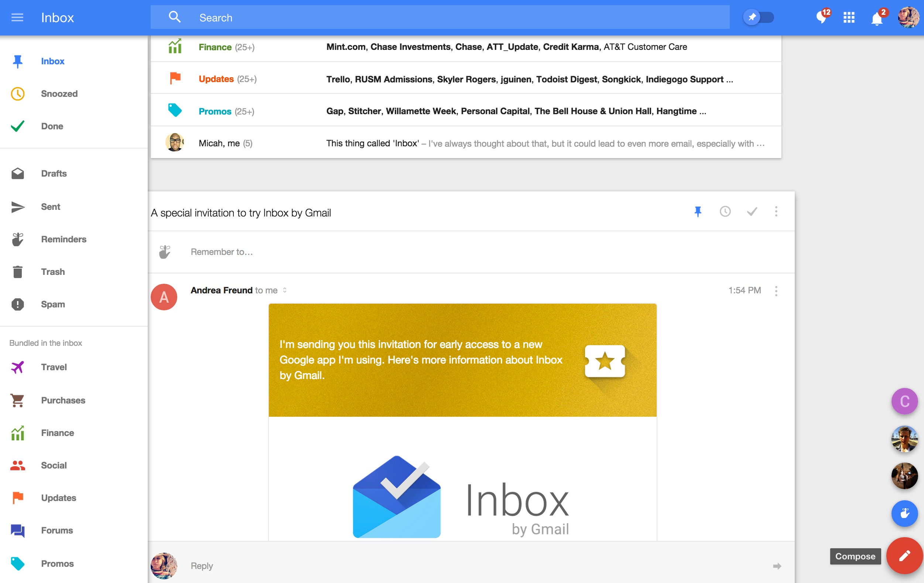Click the Snoozed clock icon
This screenshot has height=583, width=924.
(x=18, y=93)
